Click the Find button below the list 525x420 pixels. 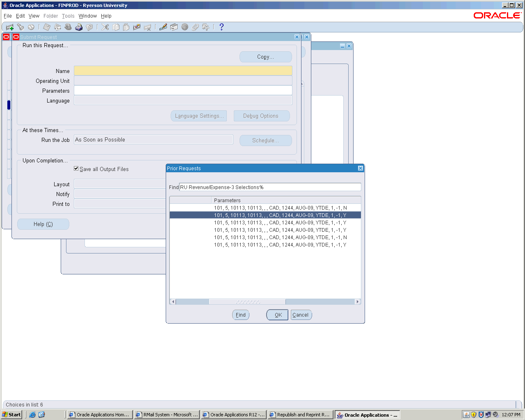pos(241,315)
